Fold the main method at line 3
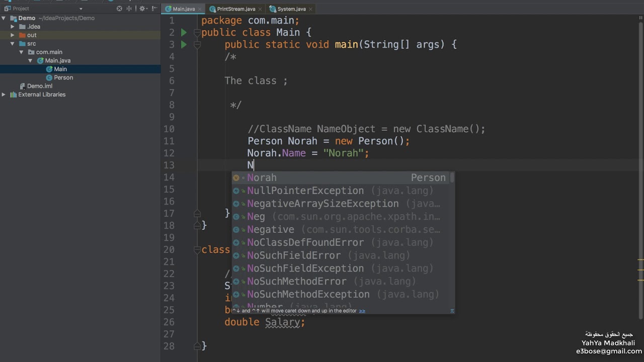This screenshot has width=644, height=362. click(x=197, y=45)
